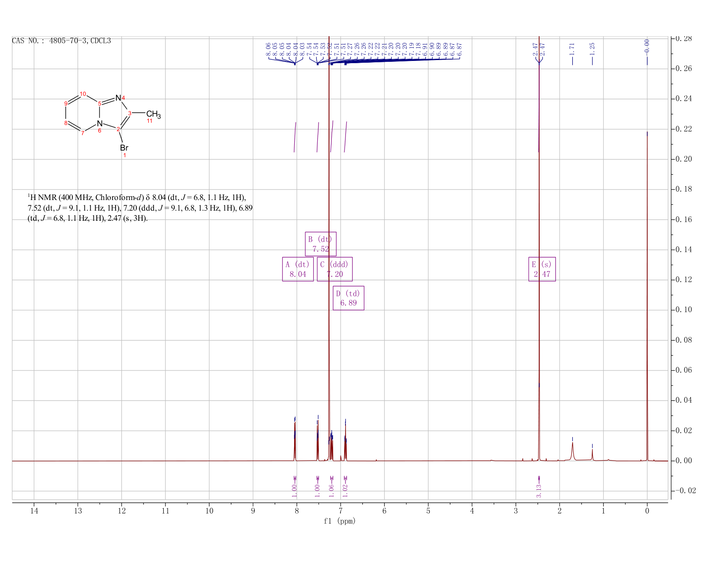Select the multiplet box A (dt) 8.04
728x563 pixels.
pos(298,269)
